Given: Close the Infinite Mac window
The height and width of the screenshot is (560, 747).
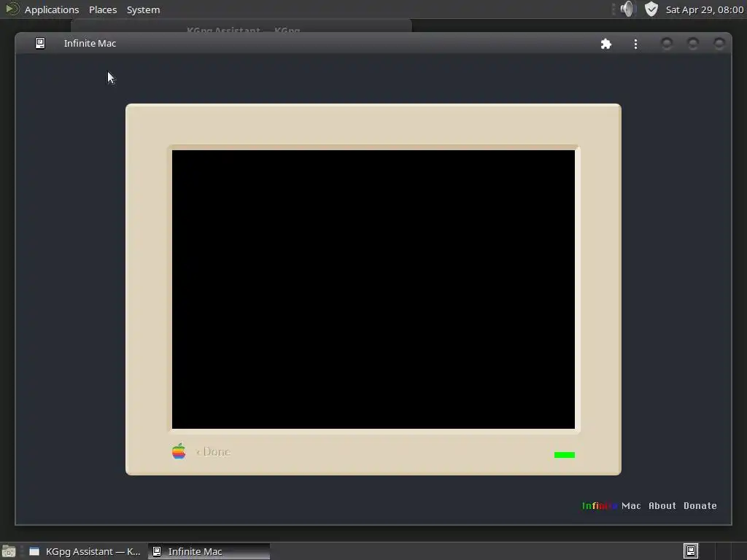Looking at the screenshot, I should pos(719,44).
